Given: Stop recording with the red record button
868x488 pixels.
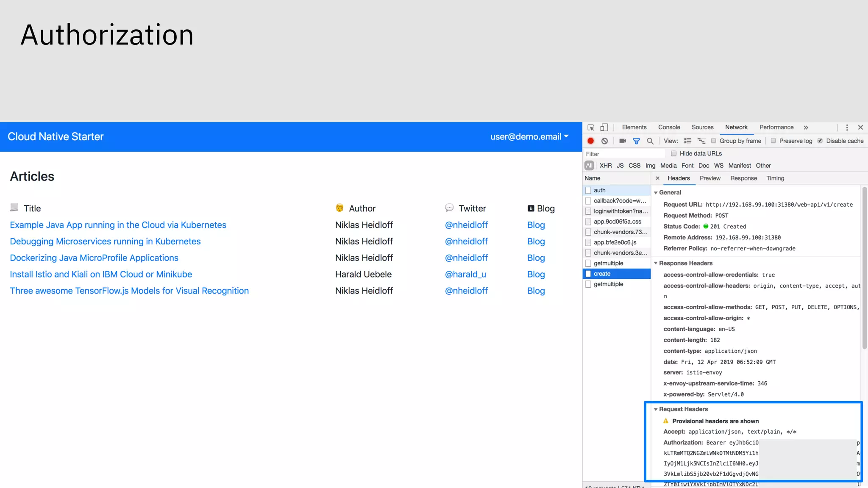Looking at the screenshot, I should click(x=590, y=141).
